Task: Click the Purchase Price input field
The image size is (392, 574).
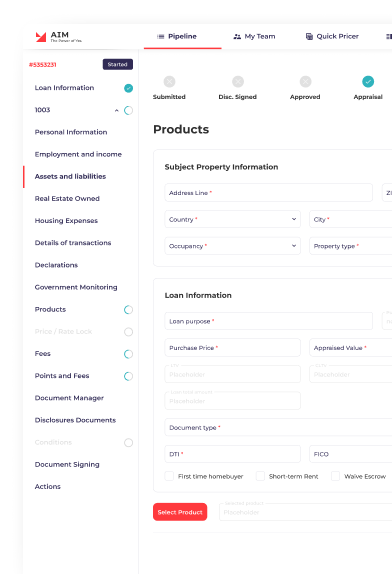Action: (232, 348)
